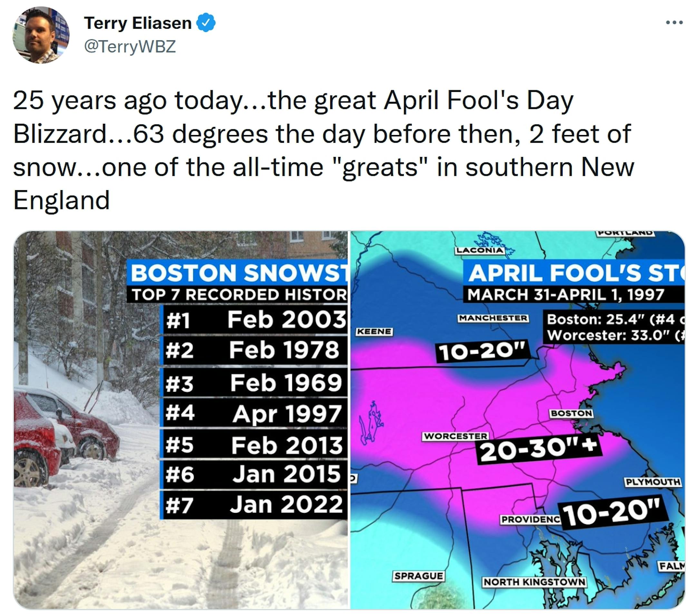
Task: Click the MANCHESTER city label on map
Action: click(493, 318)
